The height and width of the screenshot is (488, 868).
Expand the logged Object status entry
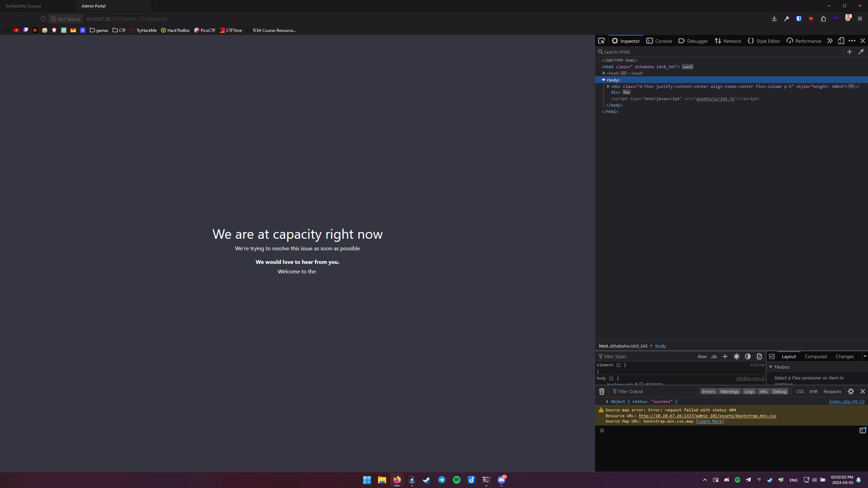pos(607,402)
